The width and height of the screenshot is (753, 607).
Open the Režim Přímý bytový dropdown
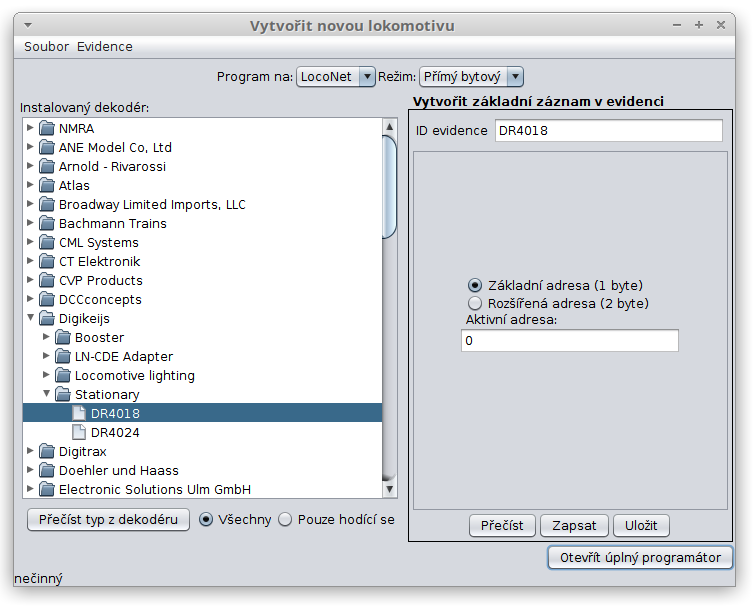pyautogui.click(x=471, y=76)
